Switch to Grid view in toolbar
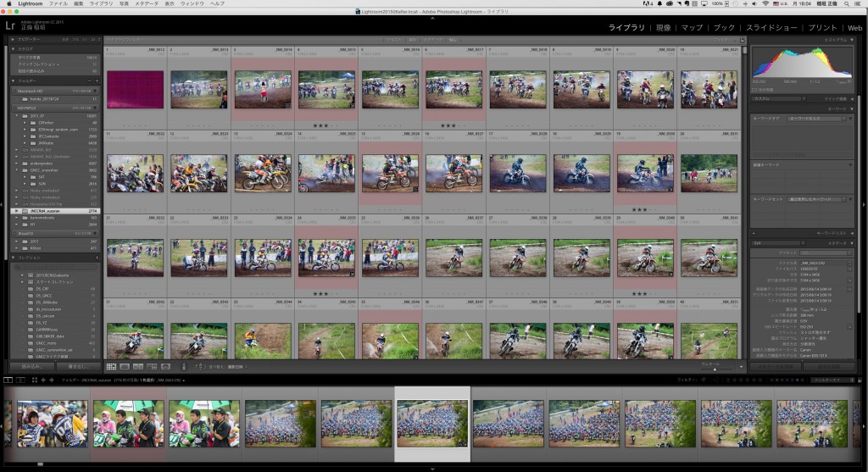 coord(111,367)
